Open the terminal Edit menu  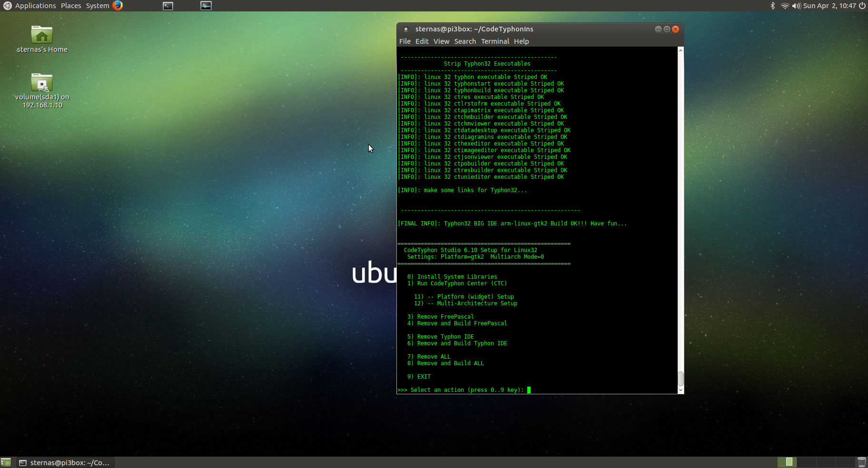[x=422, y=41]
